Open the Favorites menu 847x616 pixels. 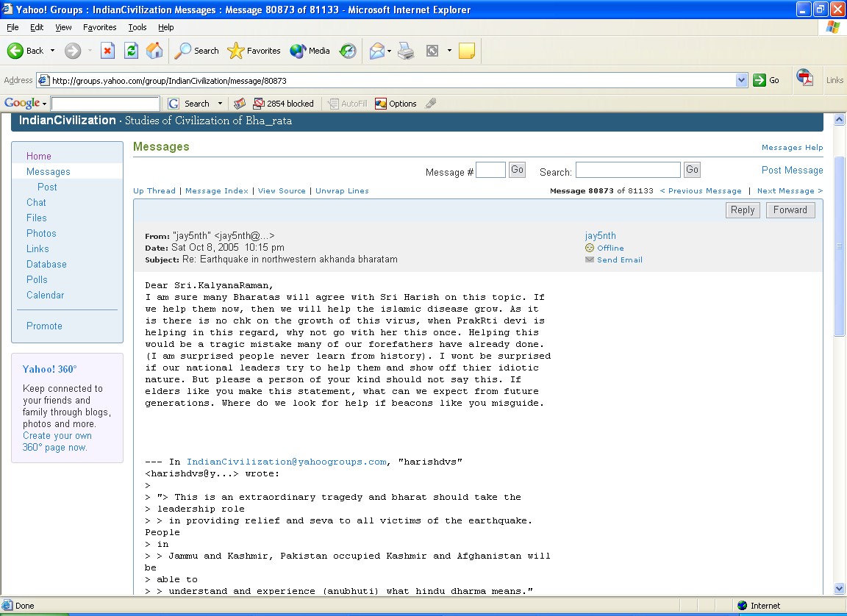[x=99, y=27]
